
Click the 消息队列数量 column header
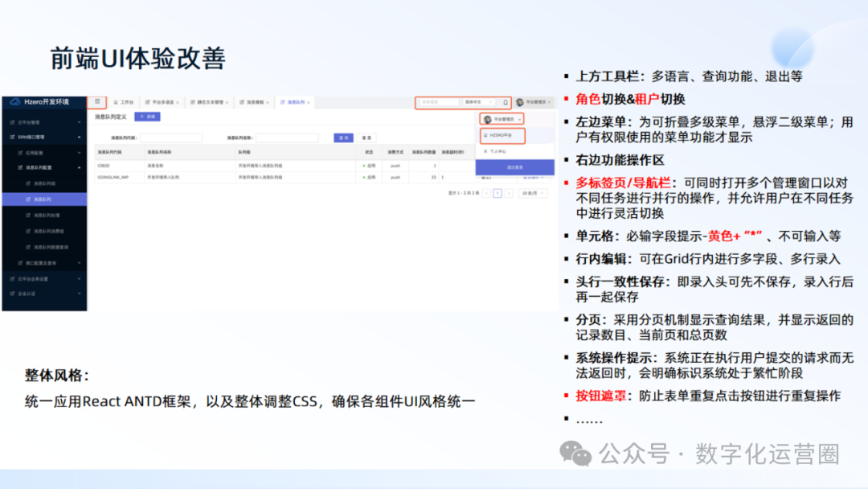pyautogui.click(x=424, y=152)
